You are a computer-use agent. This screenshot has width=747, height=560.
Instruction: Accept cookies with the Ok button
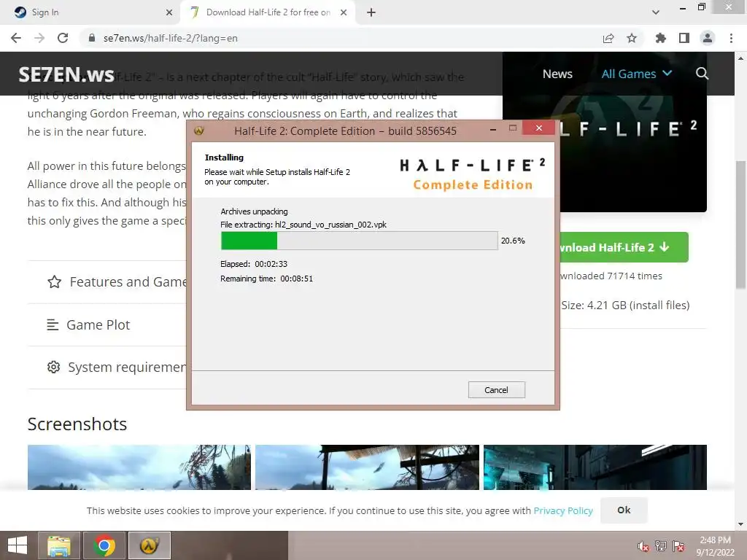click(x=624, y=510)
